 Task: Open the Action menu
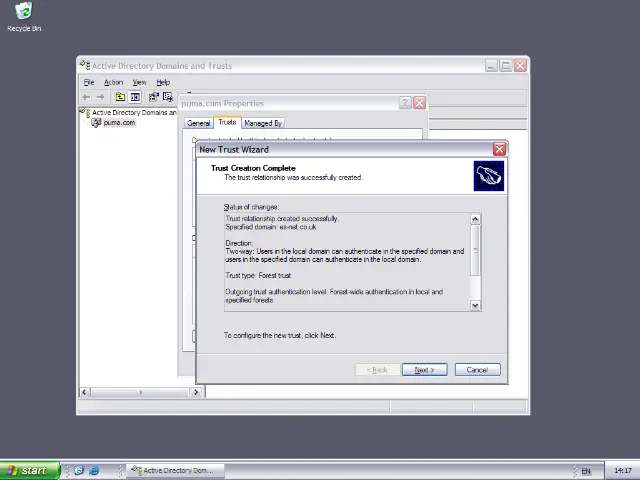(113, 82)
